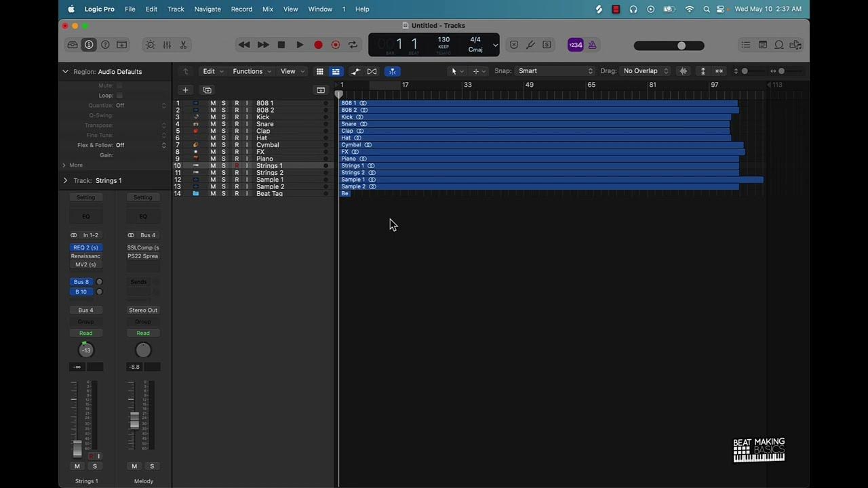Open the View dropdown in Tracks area

pos(292,71)
